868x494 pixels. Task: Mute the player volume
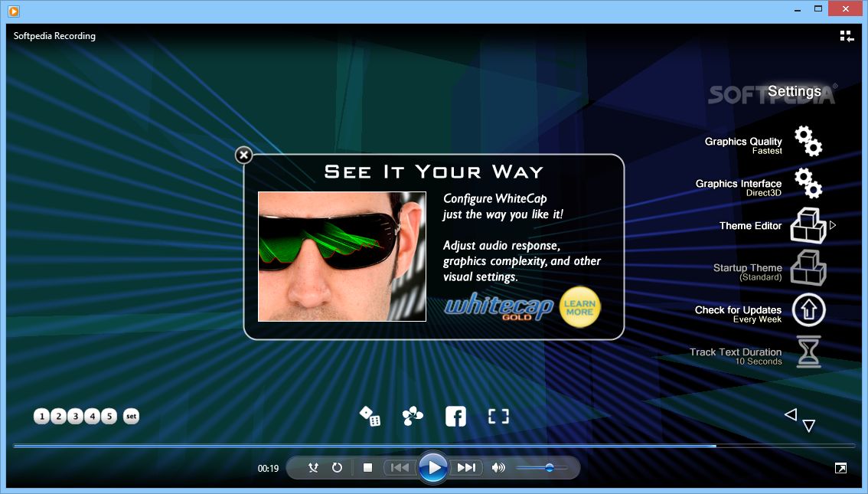pos(498,468)
